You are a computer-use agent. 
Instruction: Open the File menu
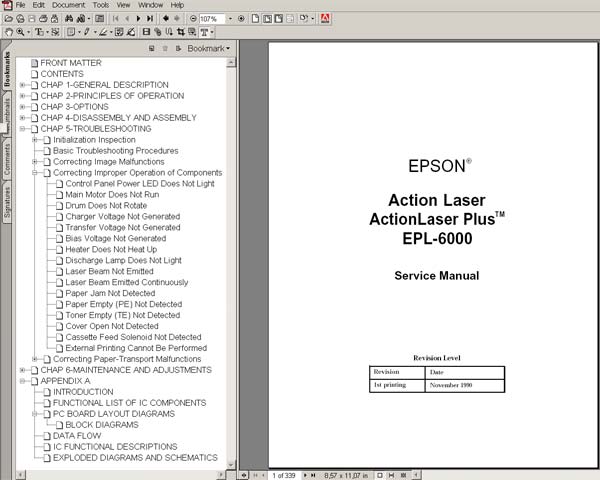[20, 5]
